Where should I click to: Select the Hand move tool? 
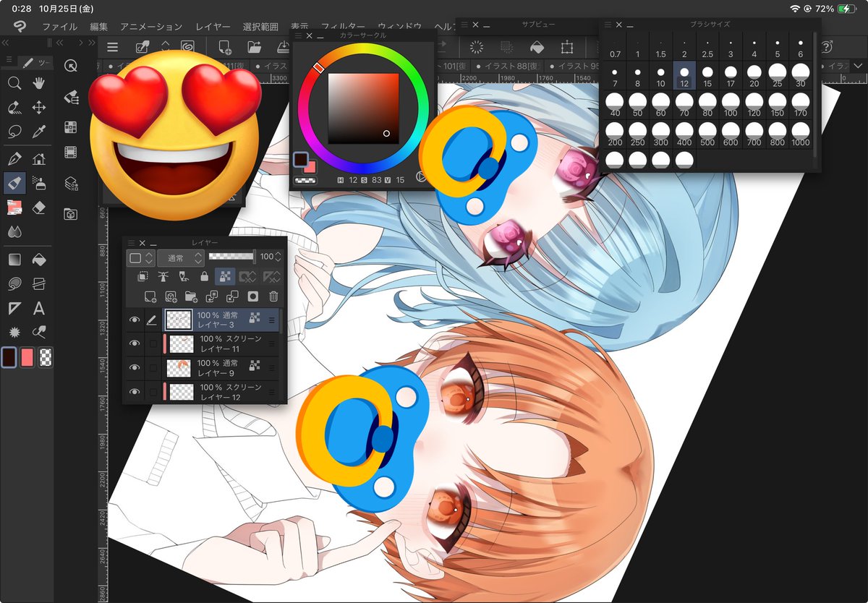(39, 83)
